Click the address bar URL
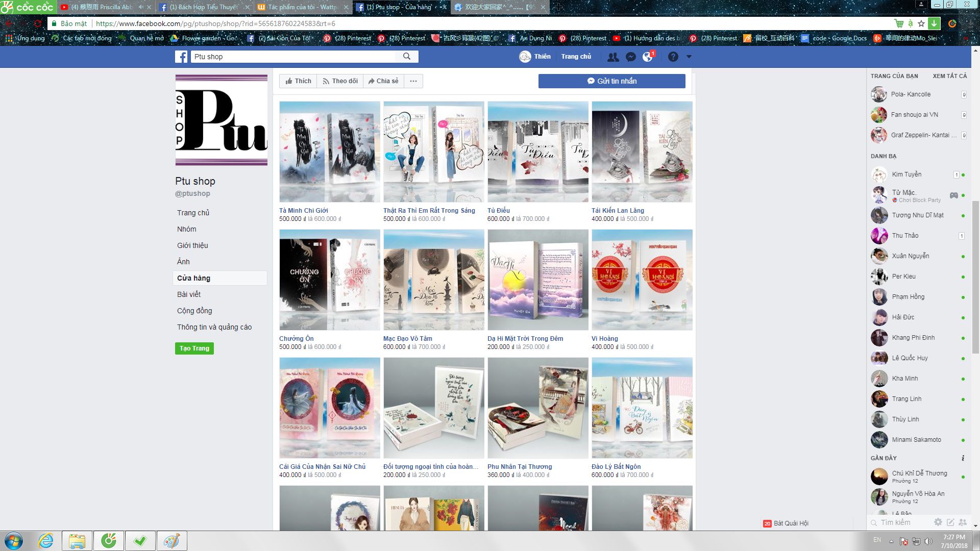 point(215,23)
